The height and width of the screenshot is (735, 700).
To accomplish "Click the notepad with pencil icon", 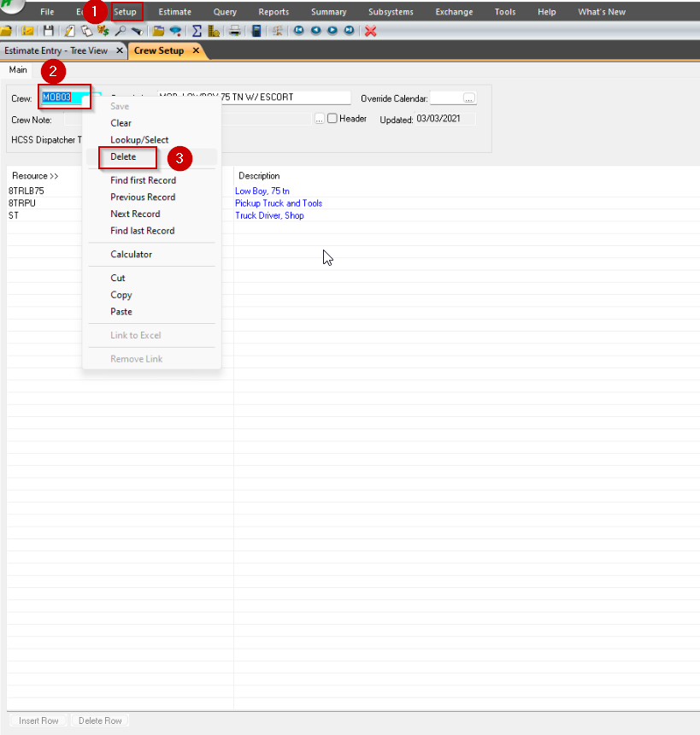I will click(x=69, y=31).
